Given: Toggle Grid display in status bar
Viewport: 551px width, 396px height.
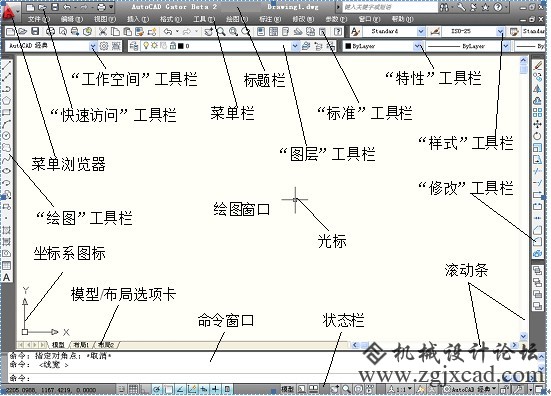Looking at the screenshot, I should 133,389.
